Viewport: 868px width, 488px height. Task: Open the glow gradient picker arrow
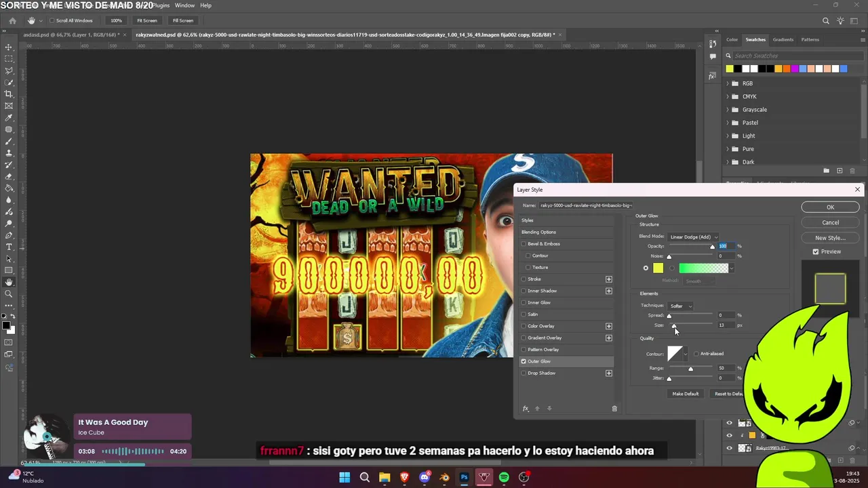(x=731, y=268)
